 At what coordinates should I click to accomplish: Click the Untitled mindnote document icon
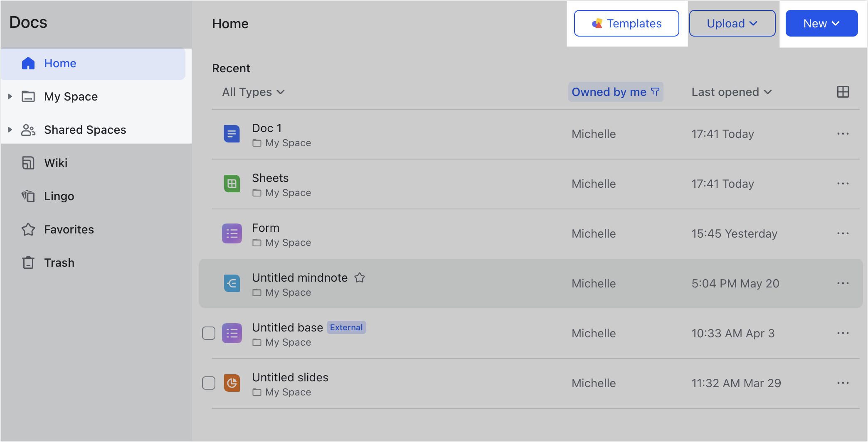point(232,283)
